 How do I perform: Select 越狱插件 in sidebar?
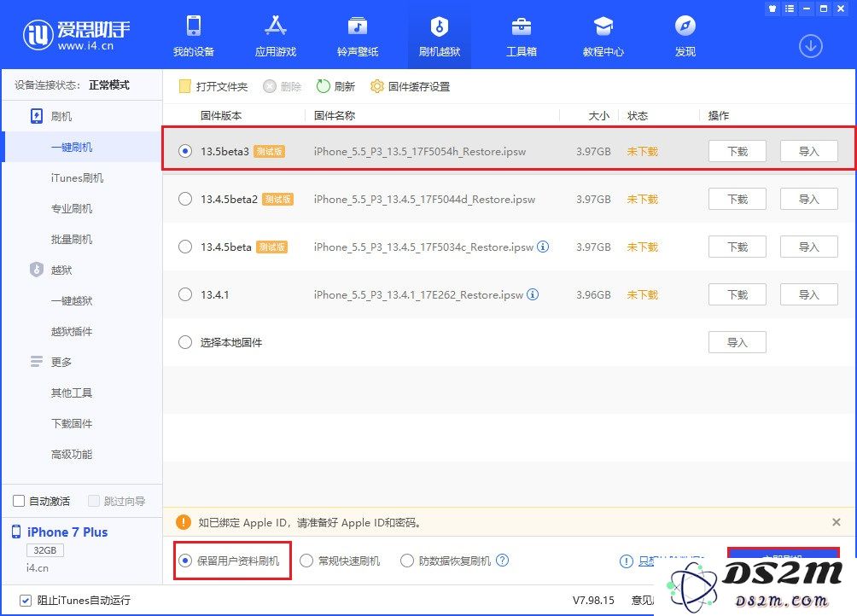coord(72,331)
